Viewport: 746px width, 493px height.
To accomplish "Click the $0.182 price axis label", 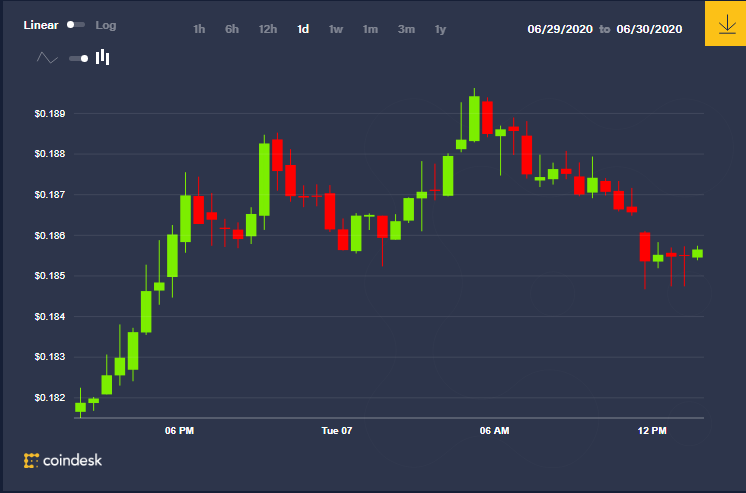I will point(50,398).
